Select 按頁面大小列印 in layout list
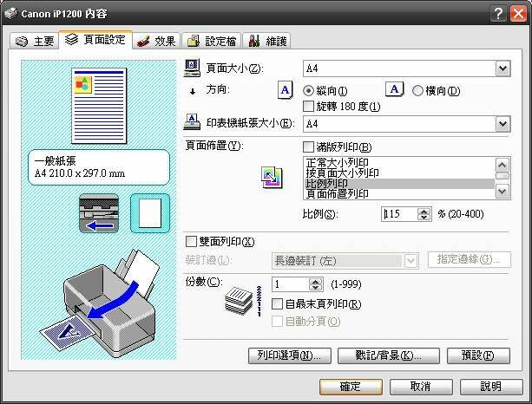 (399, 173)
